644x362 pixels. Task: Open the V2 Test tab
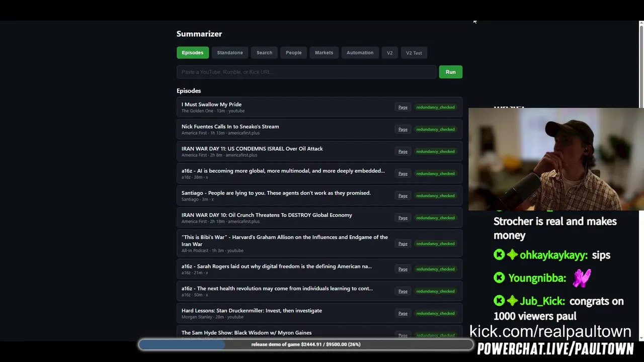pyautogui.click(x=414, y=53)
